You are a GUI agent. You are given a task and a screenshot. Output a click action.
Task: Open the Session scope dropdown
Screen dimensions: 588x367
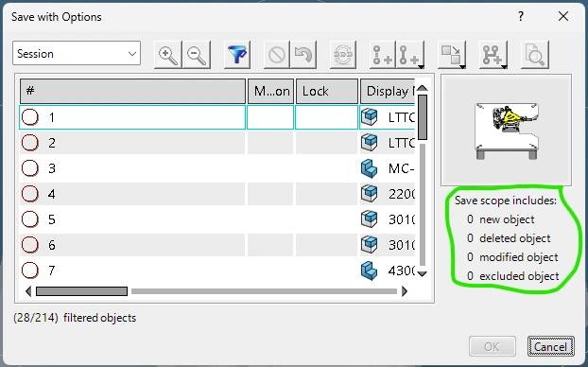coord(77,53)
